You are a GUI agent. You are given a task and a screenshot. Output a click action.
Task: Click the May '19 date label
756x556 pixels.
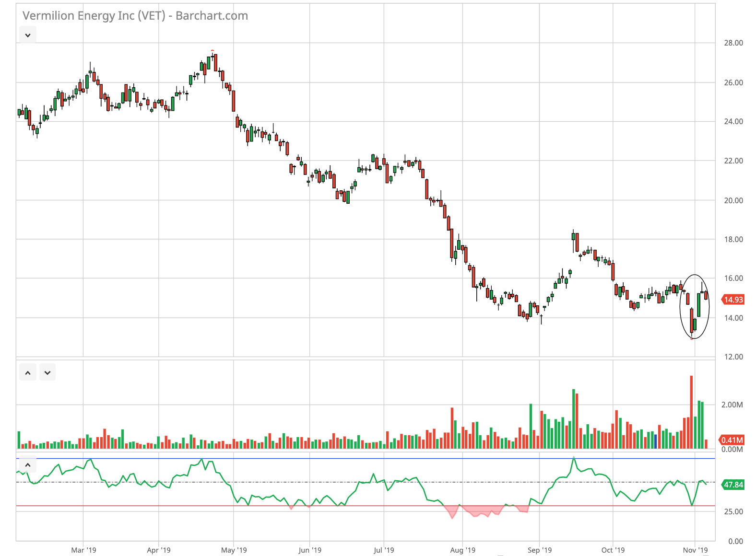pyautogui.click(x=234, y=550)
